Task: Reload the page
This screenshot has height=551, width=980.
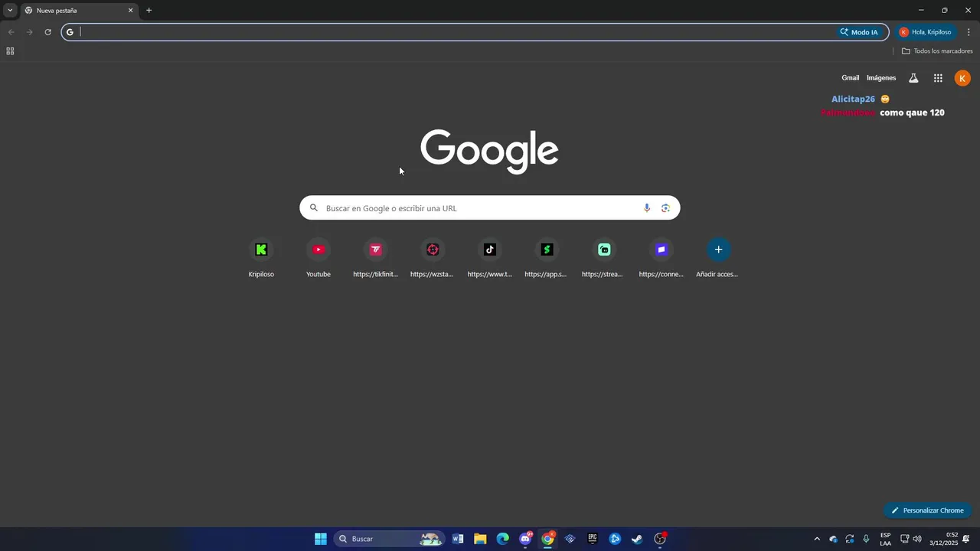Action: click(47, 32)
